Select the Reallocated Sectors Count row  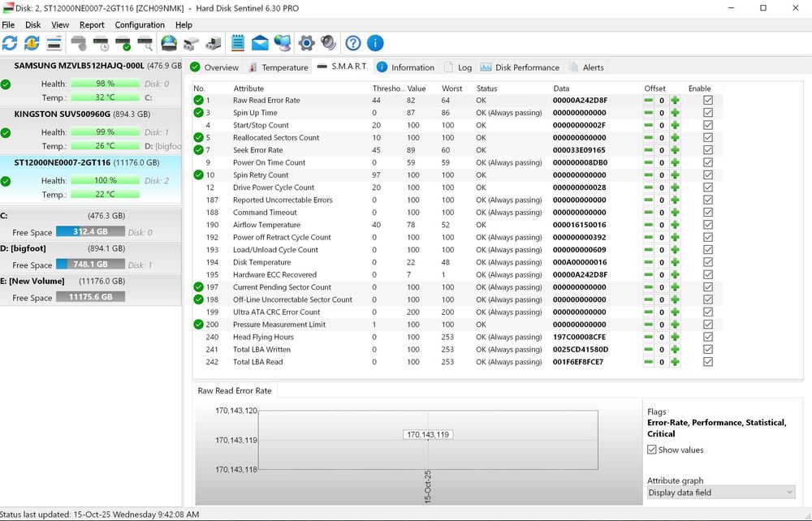tap(276, 138)
